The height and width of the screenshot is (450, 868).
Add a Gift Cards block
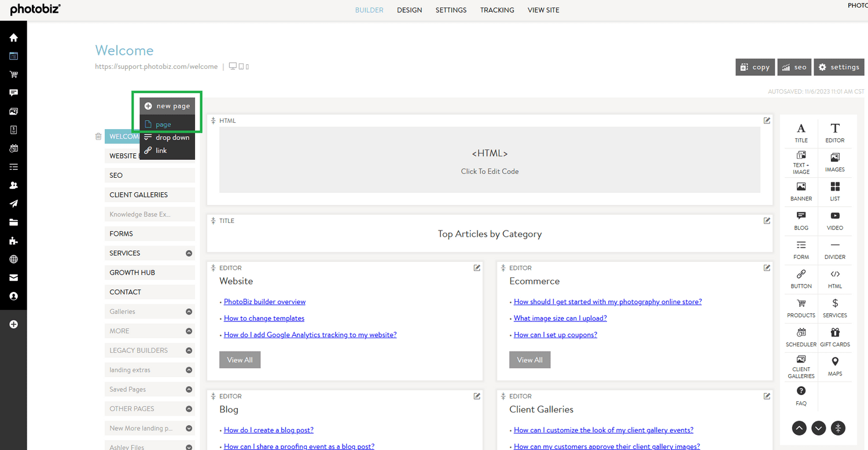tap(835, 336)
